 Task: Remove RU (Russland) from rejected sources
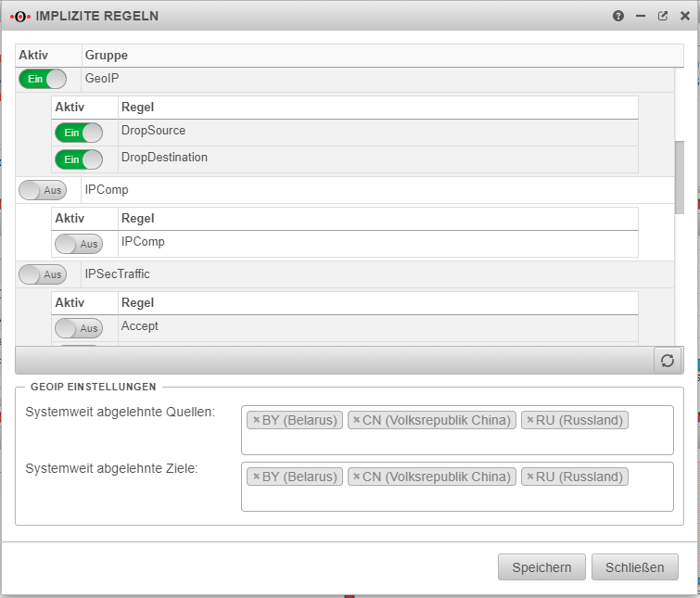click(529, 420)
